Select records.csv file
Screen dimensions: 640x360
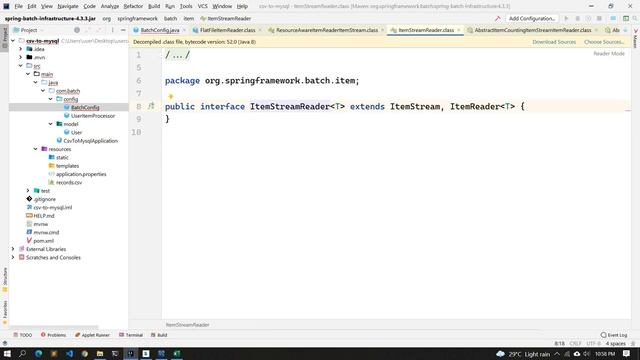point(69,182)
